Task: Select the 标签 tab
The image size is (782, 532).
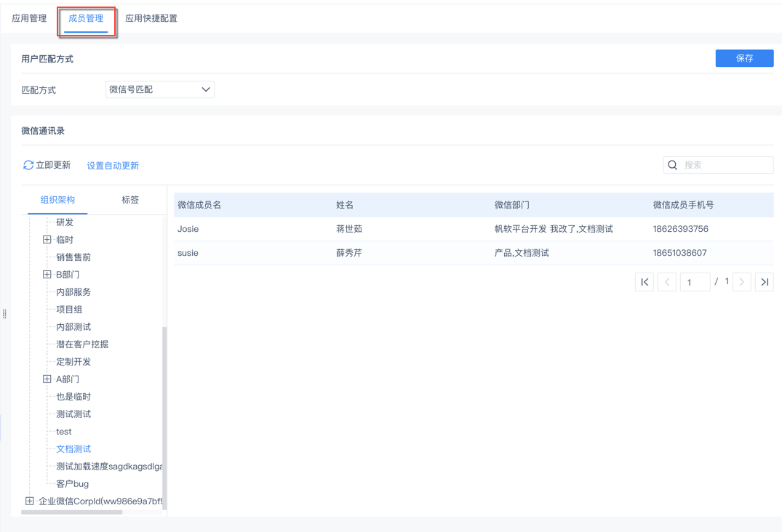Action: 130,200
